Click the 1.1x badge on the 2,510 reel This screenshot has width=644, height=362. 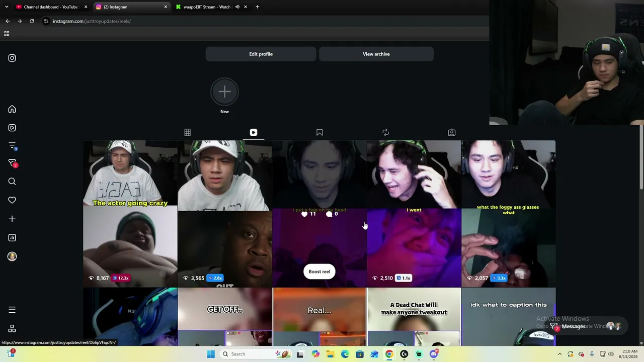pos(404,278)
